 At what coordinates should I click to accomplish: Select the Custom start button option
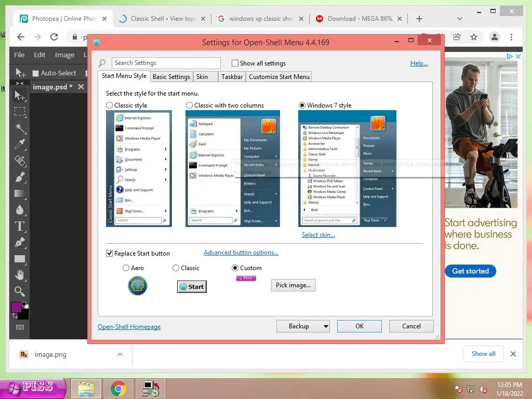[235, 268]
